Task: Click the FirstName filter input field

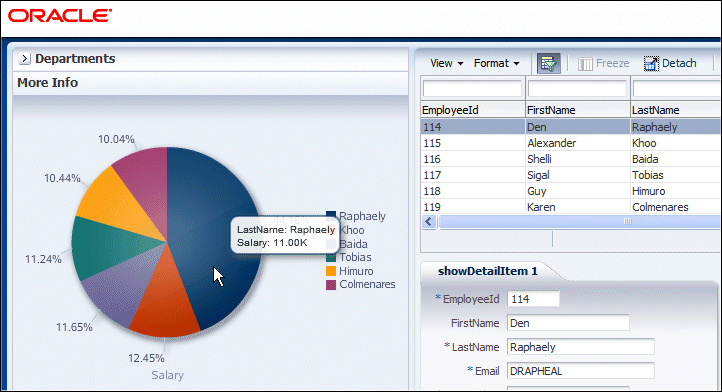Action: pyautogui.click(x=577, y=88)
